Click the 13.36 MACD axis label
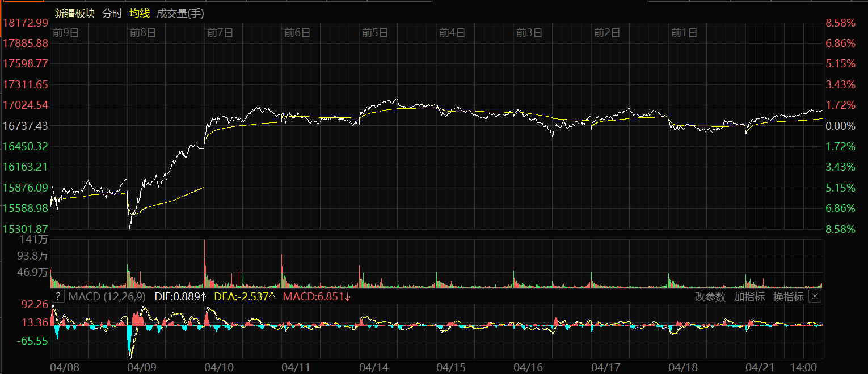This screenshot has width=868, height=374. 35,322
